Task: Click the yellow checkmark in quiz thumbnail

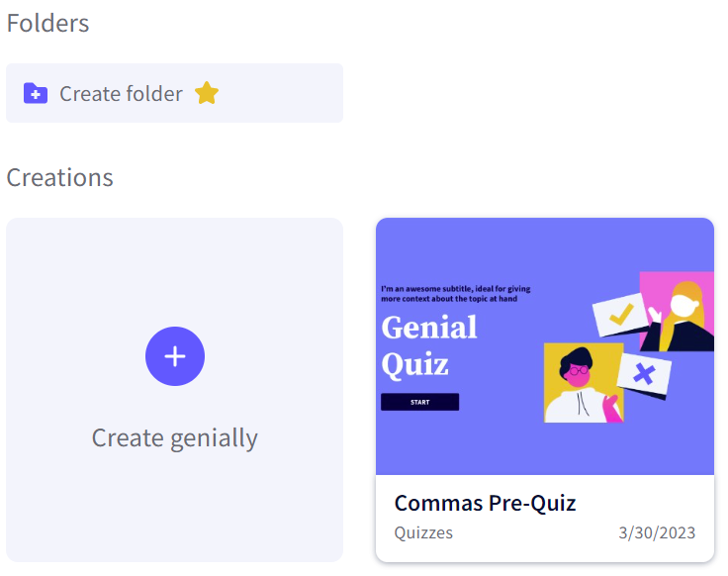Action: point(621,316)
